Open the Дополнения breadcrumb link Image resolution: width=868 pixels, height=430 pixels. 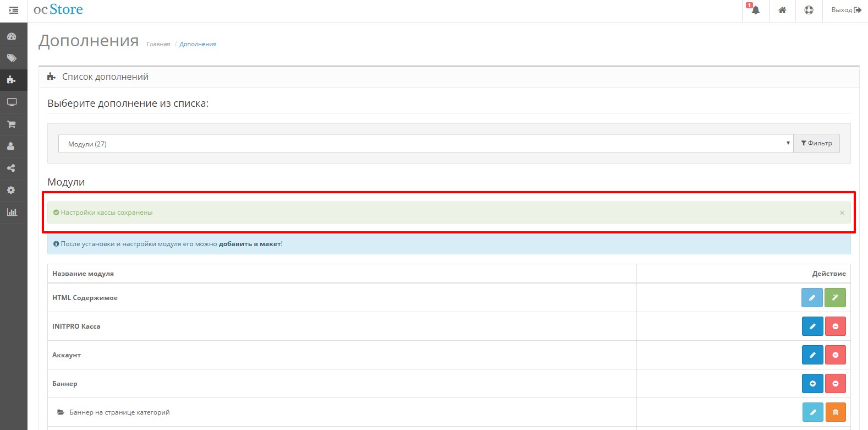pos(197,44)
